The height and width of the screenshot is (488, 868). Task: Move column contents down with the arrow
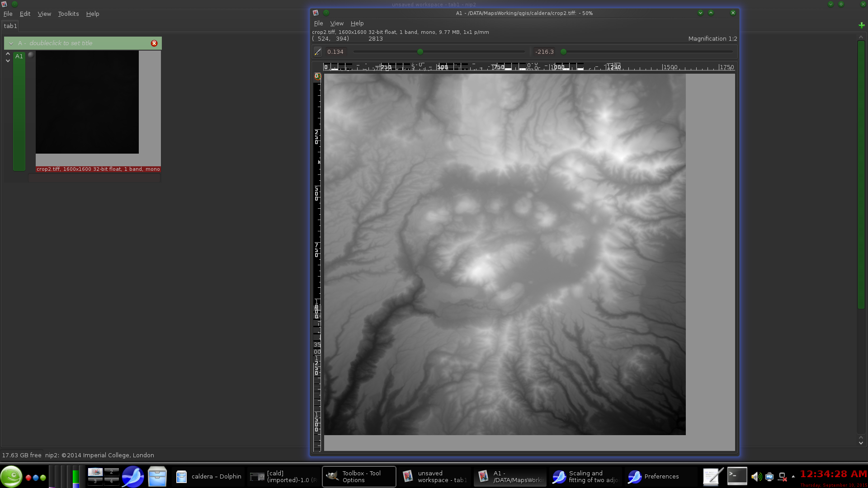pos(8,61)
